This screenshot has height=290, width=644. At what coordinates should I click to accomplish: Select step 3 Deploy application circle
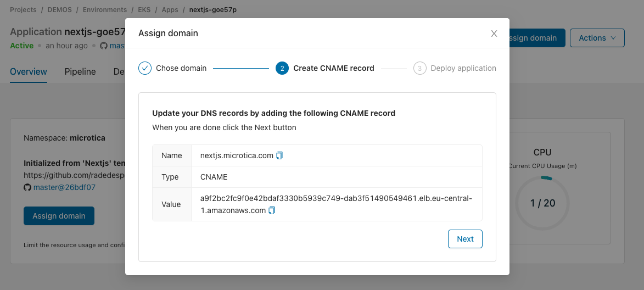pos(420,68)
